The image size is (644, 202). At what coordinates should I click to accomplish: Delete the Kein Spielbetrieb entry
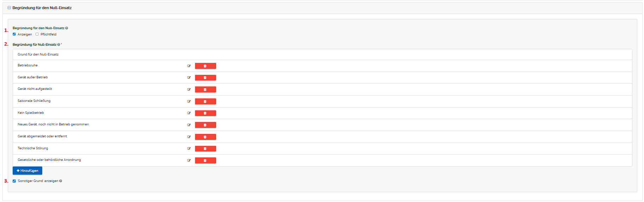(x=205, y=113)
